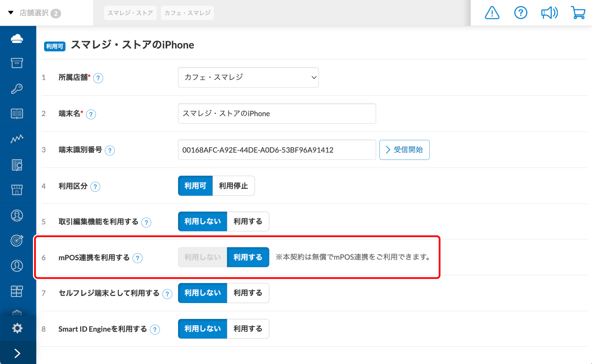Click the page title スマレジ・ストアのiPhone
The height and width of the screenshot is (364, 592).
click(x=132, y=45)
